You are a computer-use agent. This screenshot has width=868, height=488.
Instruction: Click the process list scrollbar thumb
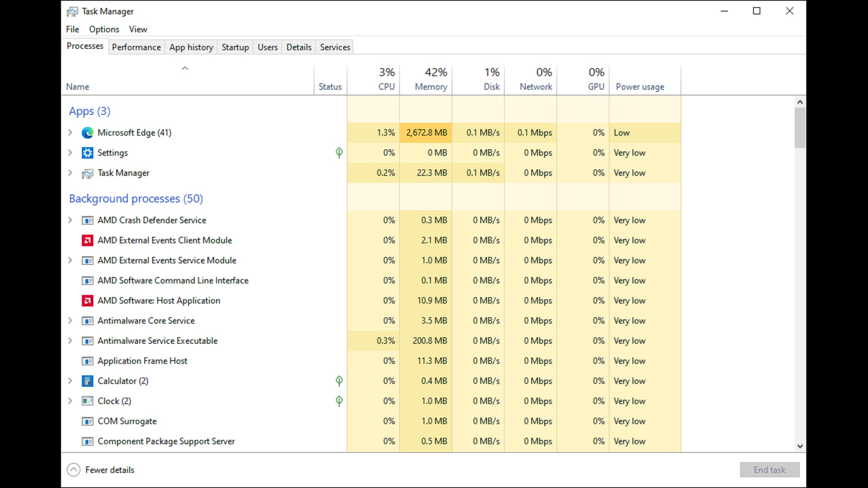point(800,128)
